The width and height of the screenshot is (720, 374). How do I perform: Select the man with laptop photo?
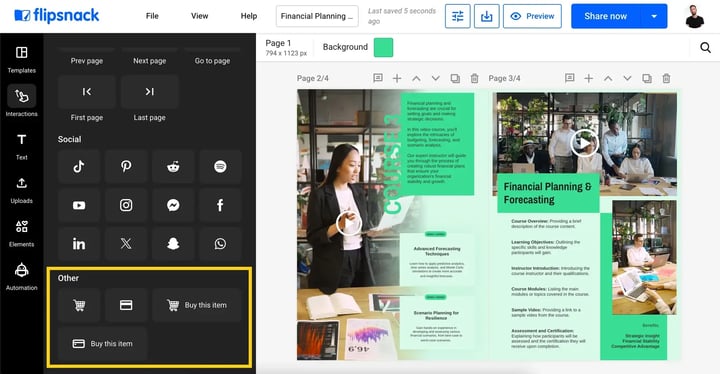point(644,257)
